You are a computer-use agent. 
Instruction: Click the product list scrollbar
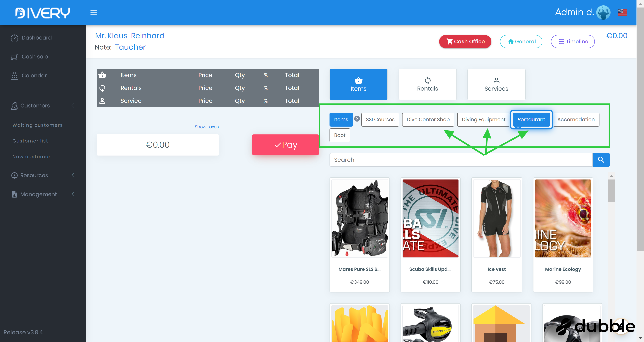611,190
